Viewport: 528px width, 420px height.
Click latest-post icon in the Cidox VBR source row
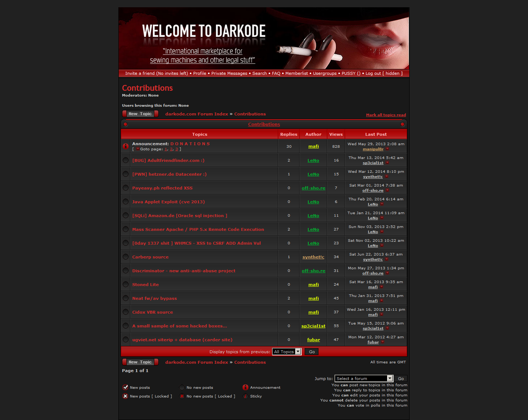382,314
